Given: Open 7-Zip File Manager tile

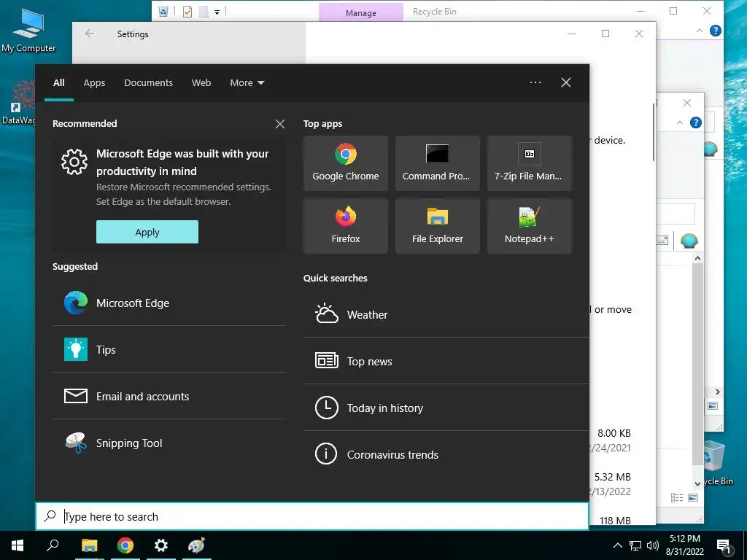Looking at the screenshot, I should [530, 163].
